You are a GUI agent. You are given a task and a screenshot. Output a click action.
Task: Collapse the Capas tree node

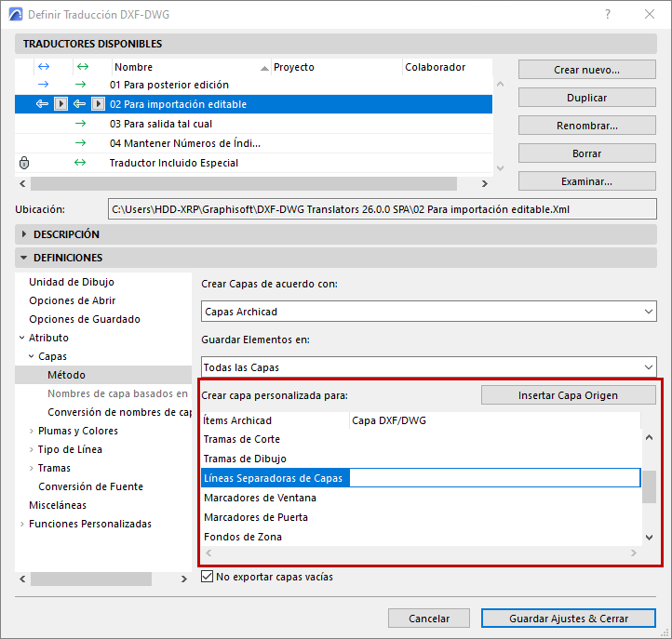[x=32, y=356]
